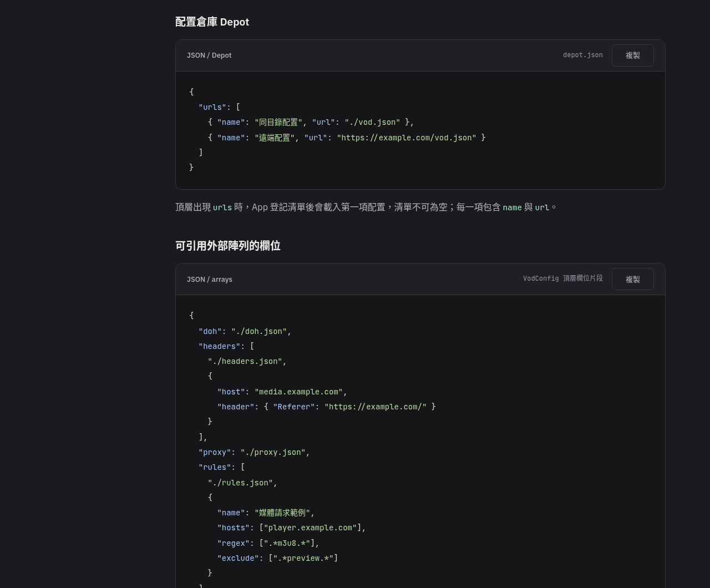Copy the depot.json code block
The width and height of the screenshot is (710, 588).
tap(632, 55)
